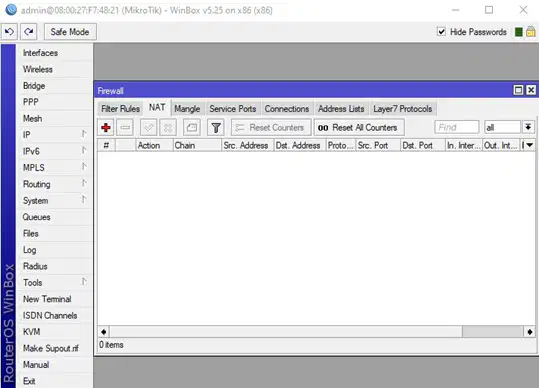Click the checkmark enable rule icon
Viewport: 539px width, 388px height.
pos(148,128)
